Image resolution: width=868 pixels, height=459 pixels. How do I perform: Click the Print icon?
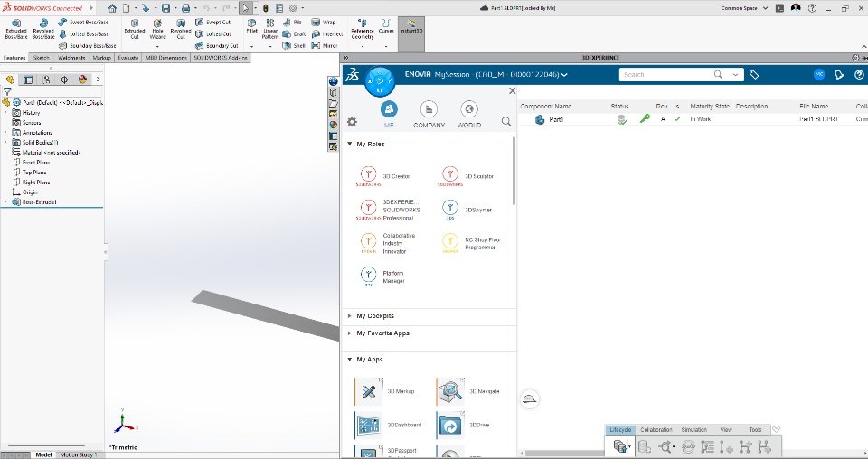[x=186, y=8]
